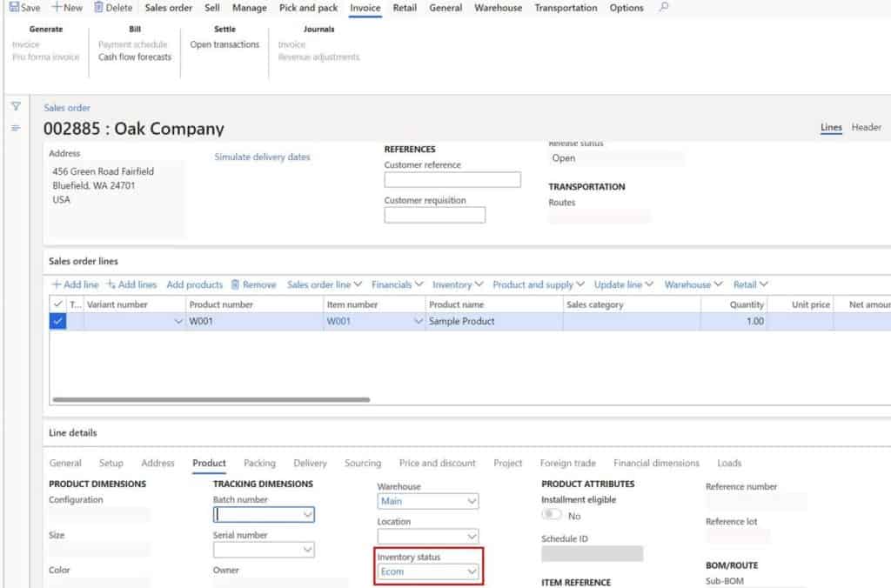
Task: Click the Save disk icon
Action: 14,8
